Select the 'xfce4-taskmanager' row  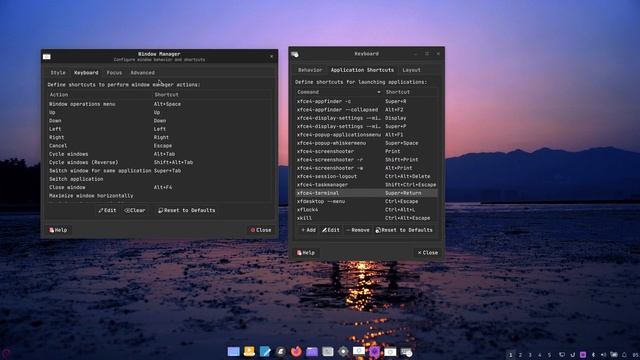(367, 185)
